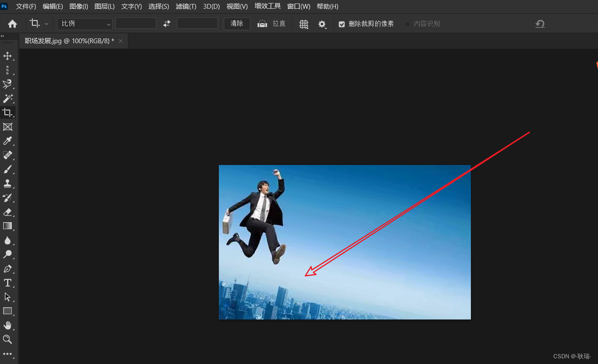Screen dimensions: 598x364
Task: Open the 窗口(W) menu
Action: coord(299,7)
